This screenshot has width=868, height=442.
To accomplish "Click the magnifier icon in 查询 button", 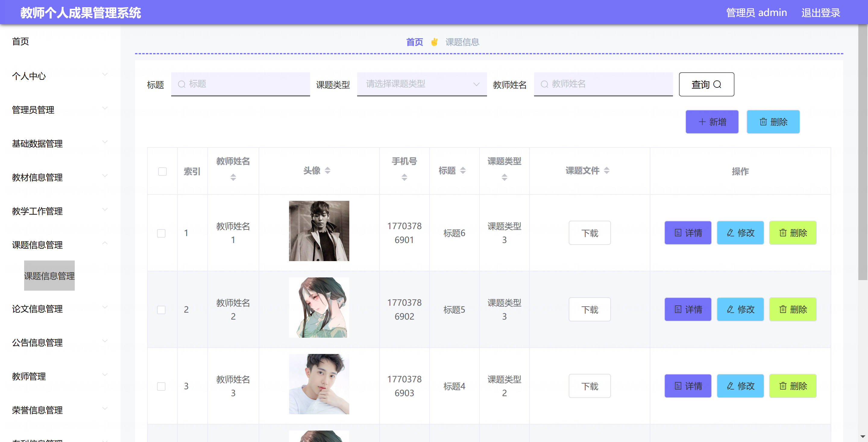I will [x=717, y=84].
